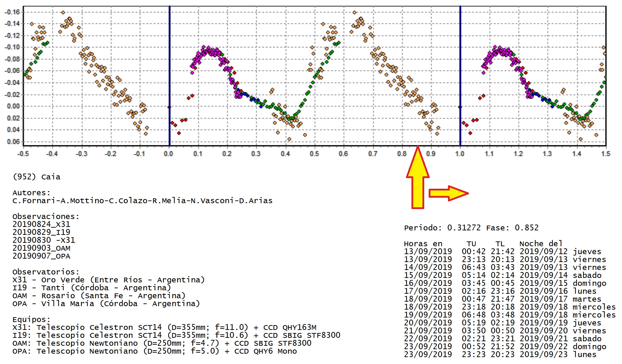Select observation entry 20190903_OAM

[x=41, y=248]
